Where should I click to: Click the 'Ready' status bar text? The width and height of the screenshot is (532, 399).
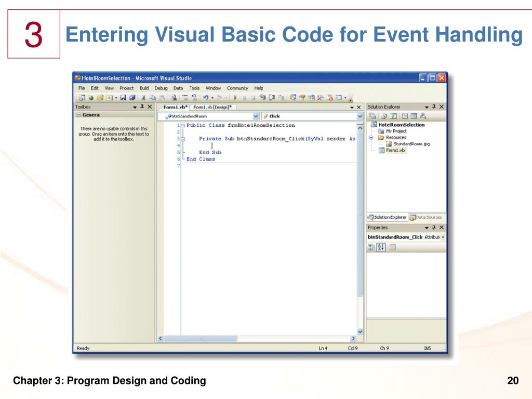pyautogui.click(x=83, y=348)
